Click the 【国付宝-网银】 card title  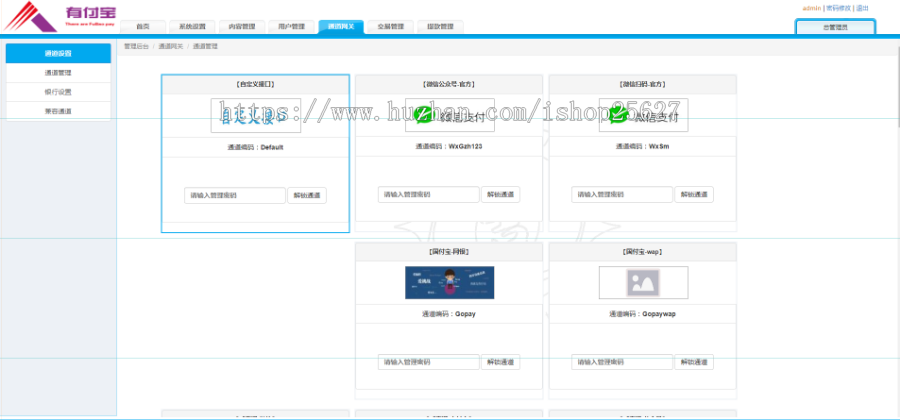coord(449,252)
